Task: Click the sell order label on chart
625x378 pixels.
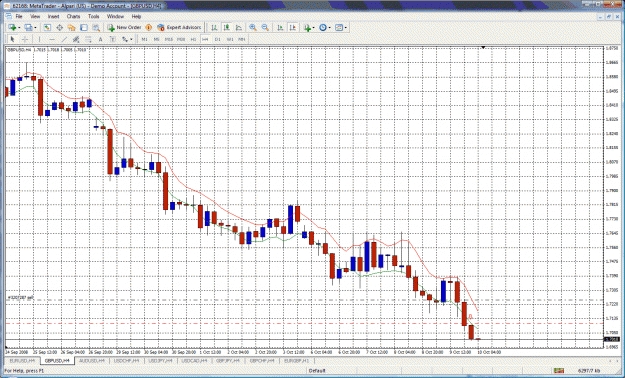Action: (21, 297)
